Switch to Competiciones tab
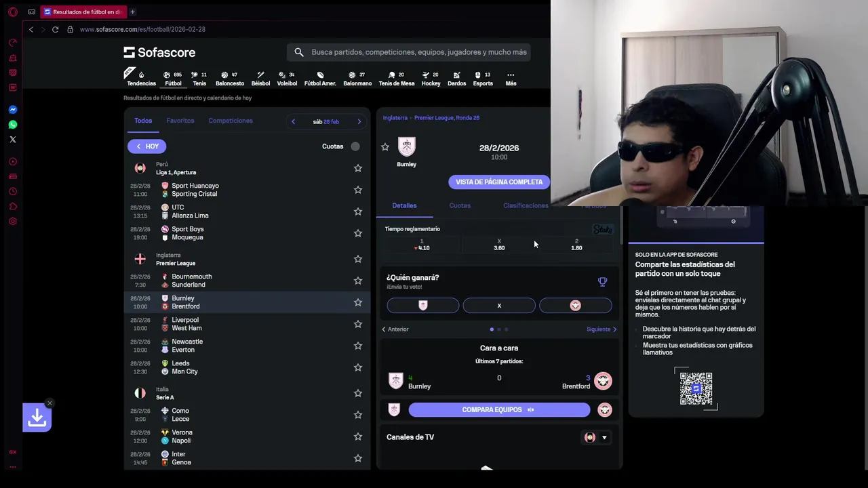The height and width of the screenshot is (488, 868). (x=231, y=121)
